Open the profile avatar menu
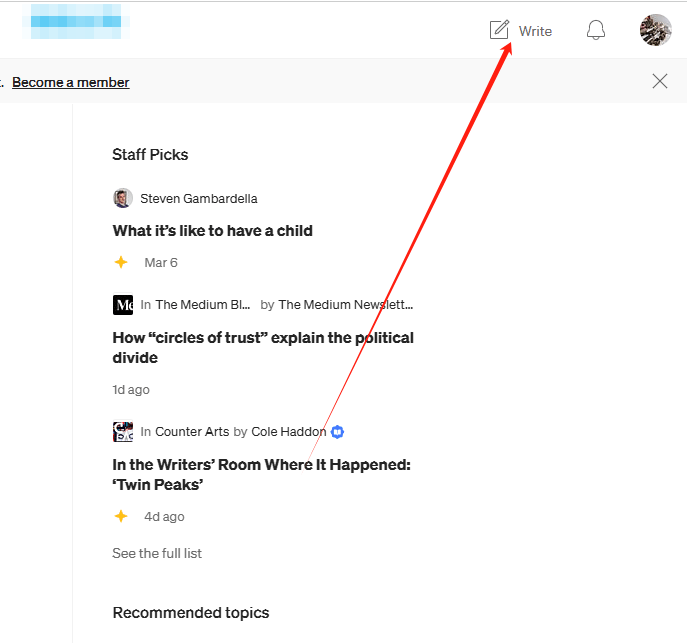The width and height of the screenshot is (687, 643). tap(655, 30)
